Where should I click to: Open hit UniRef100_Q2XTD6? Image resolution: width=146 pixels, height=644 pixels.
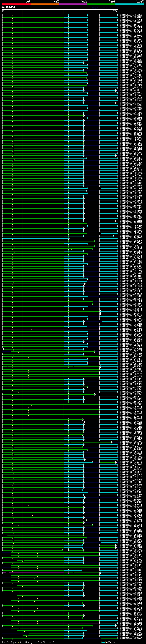pyautogui.click(x=131, y=17)
